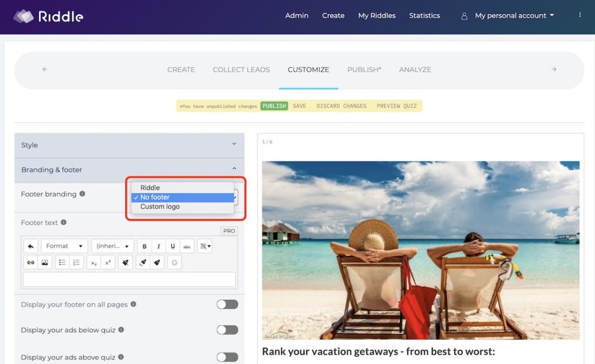The width and height of the screenshot is (595, 364).
Task: Click the user profile icon
Action: [464, 16]
